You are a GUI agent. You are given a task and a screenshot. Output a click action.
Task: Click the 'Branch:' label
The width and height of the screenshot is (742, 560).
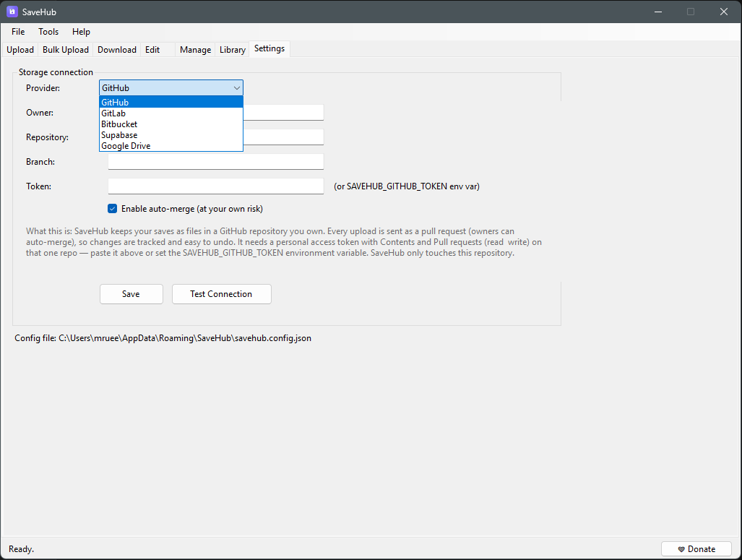tap(40, 161)
